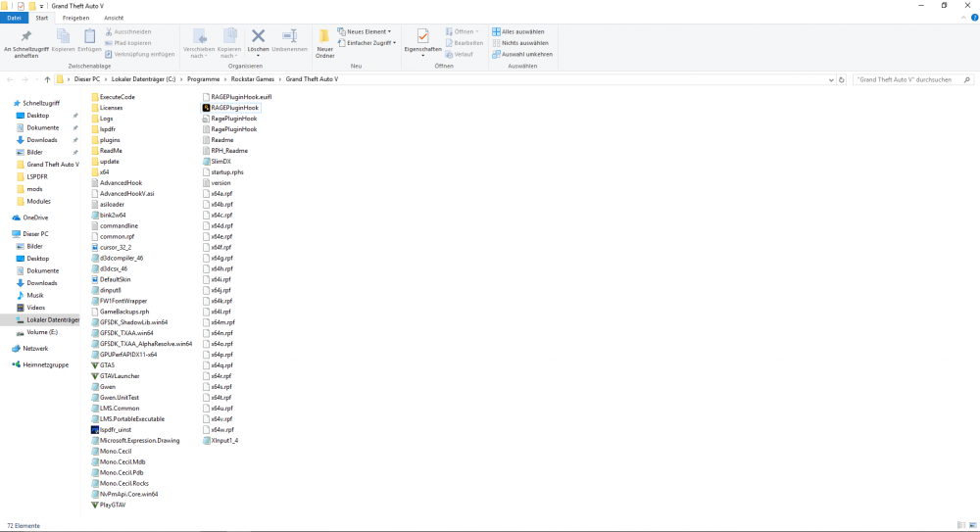
Task: Open Netzwerk in navigation pane
Action: 30,349
